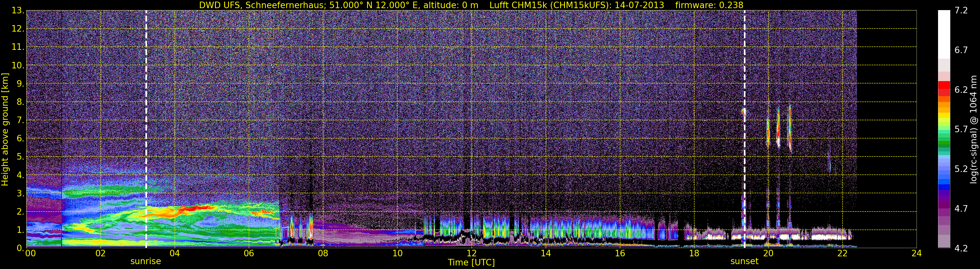This screenshot has width=980, height=269.
Task: Click the height axis tick label '9.'
Action: [20, 84]
